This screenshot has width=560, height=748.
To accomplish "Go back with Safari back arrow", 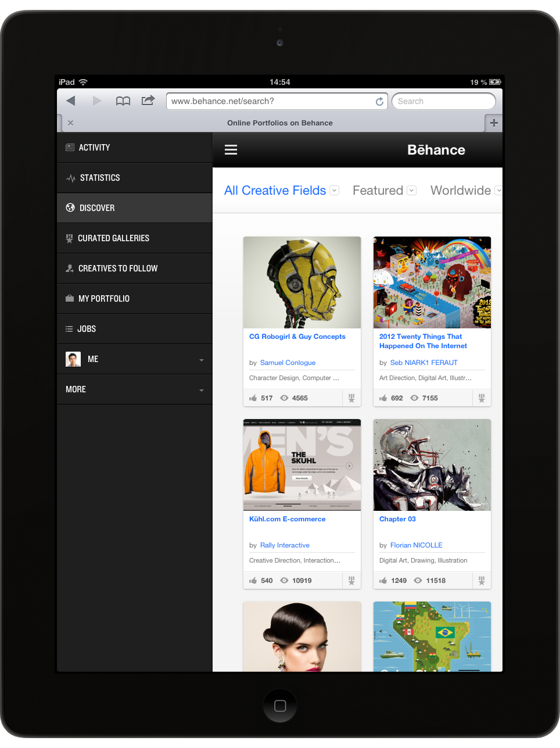I will 71,101.
